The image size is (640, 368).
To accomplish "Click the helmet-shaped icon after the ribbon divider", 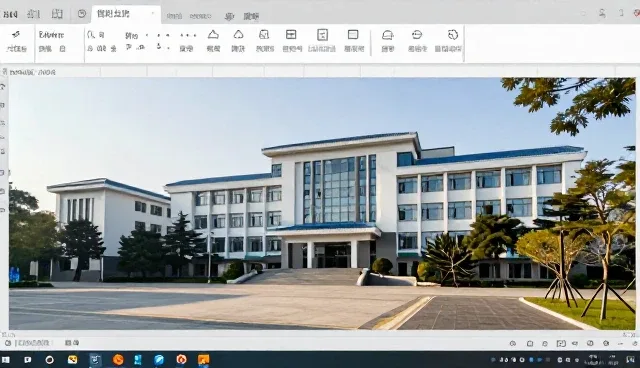I will tap(387, 35).
